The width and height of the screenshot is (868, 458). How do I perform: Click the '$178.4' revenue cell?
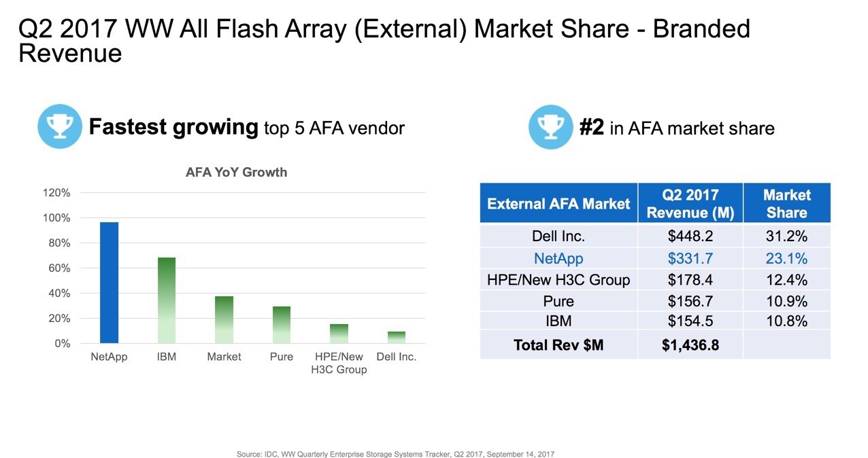click(x=690, y=279)
